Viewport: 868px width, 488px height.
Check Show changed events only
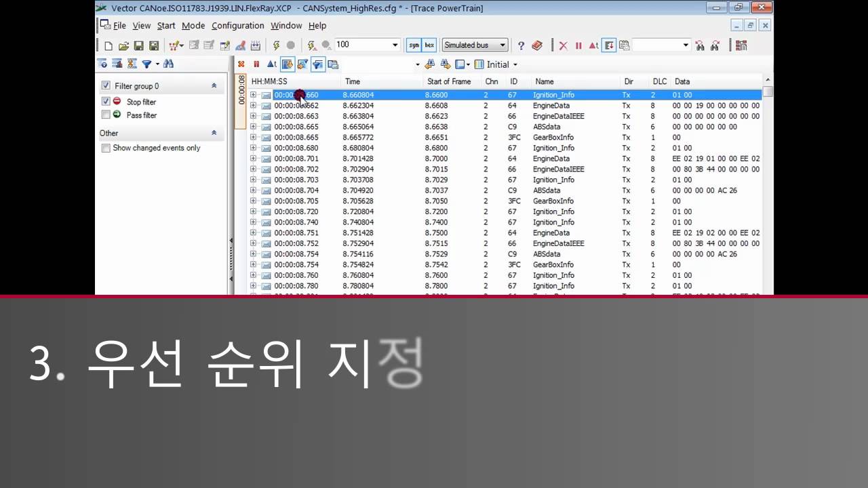106,148
